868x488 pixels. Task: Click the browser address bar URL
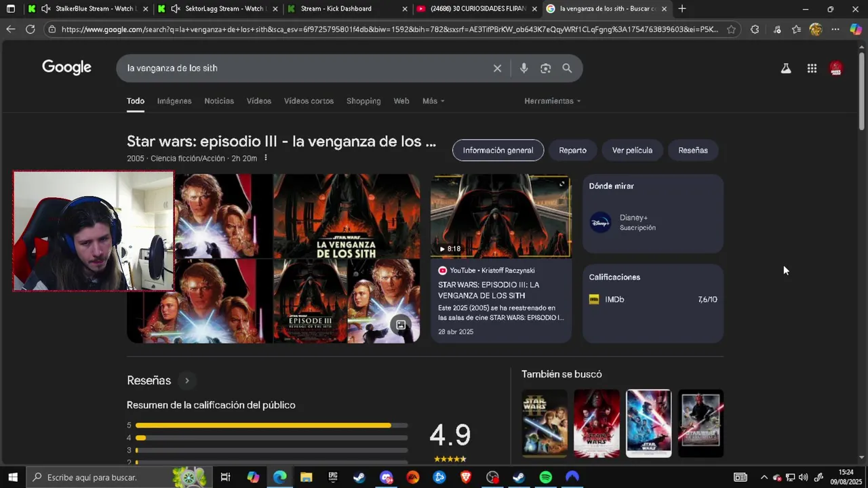click(389, 29)
